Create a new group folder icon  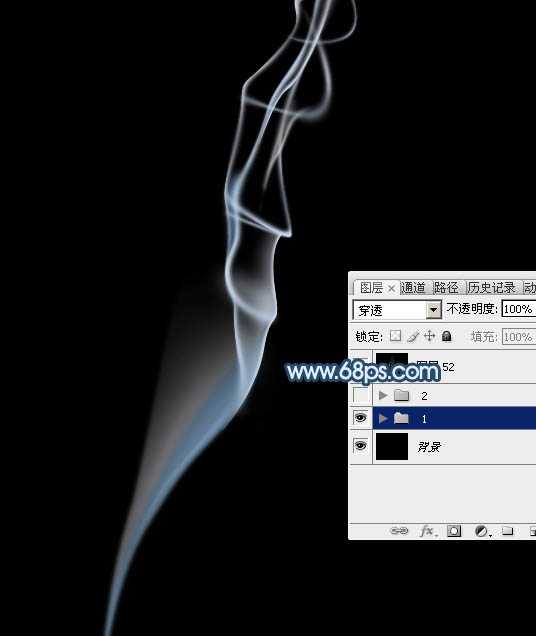coord(507,531)
